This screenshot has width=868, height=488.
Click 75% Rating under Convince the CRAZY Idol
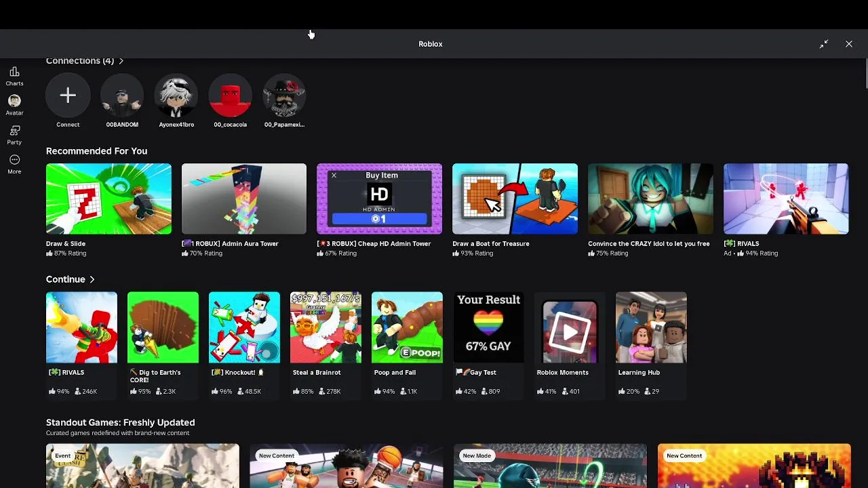tap(608, 253)
